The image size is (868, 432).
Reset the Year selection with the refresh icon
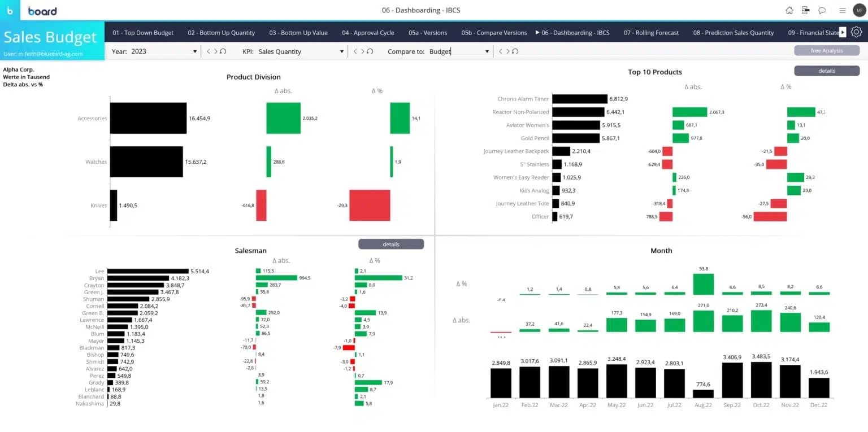223,51
